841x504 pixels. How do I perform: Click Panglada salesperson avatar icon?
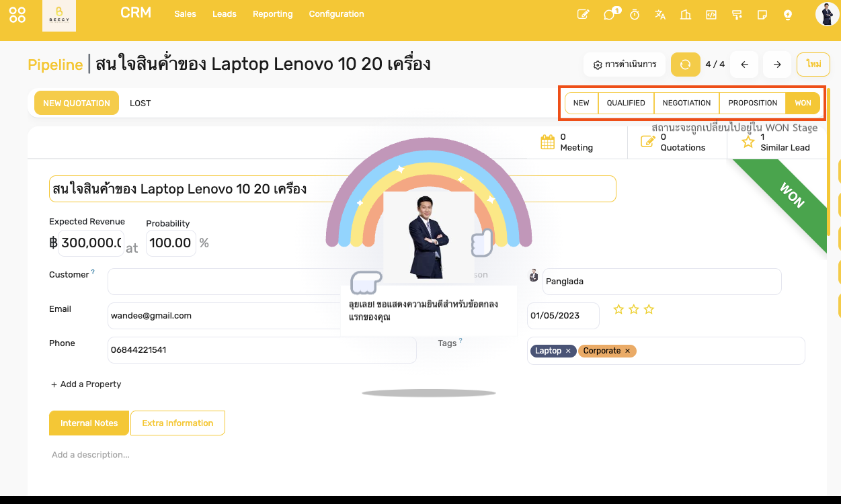534,276
